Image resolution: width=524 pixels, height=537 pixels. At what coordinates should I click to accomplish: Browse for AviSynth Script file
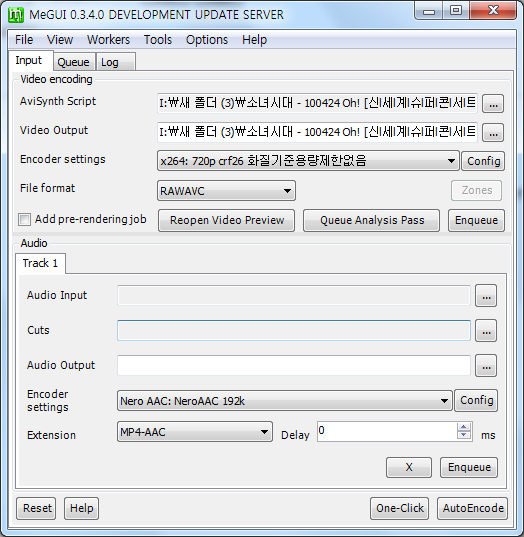[493, 103]
